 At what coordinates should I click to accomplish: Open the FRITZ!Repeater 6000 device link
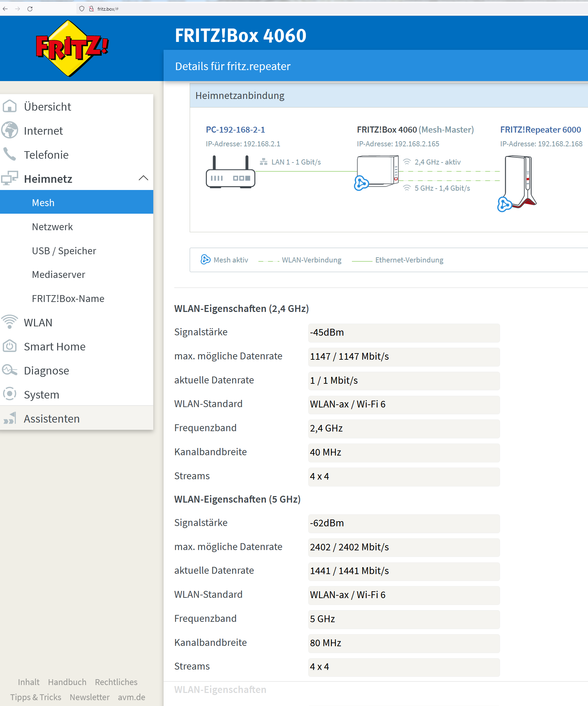pyautogui.click(x=541, y=130)
